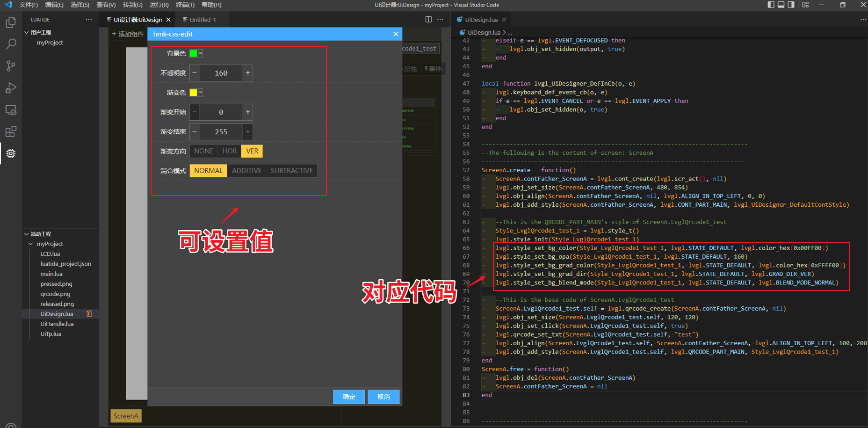This screenshot has width=868, height=428.
Task: Click the trash icon beside UiDesign.lua
Action: [x=89, y=314]
